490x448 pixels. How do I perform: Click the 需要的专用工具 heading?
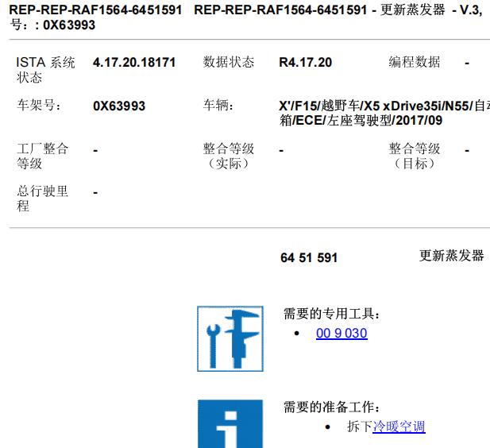(x=332, y=314)
